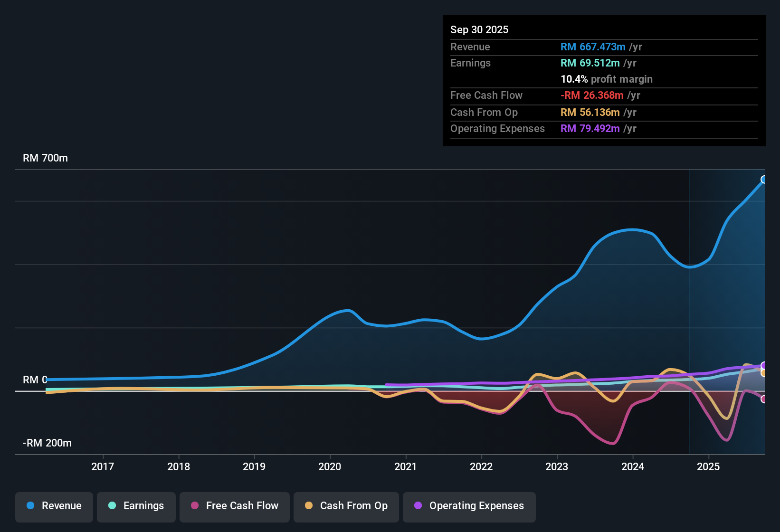Click the pink Free Cash Flow legend dot
This screenshot has height=532, width=780.
click(x=194, y=506)
